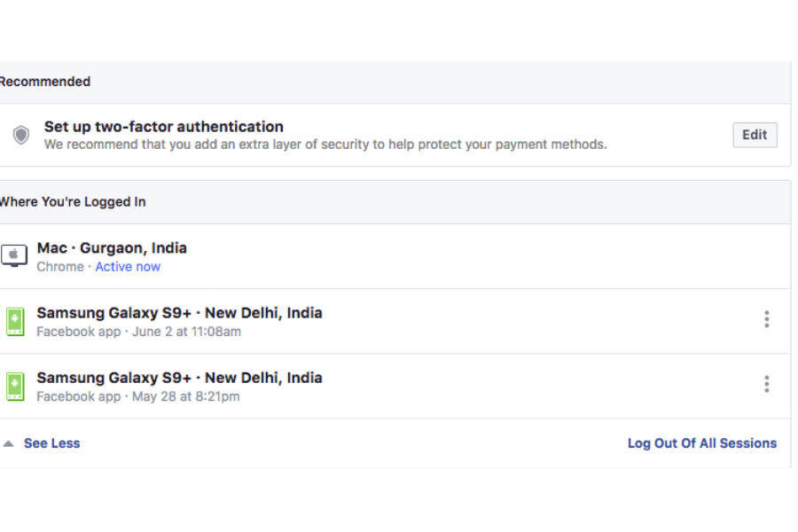Click the Mac · Gurgaon, India session title
Screen dimensions: 798x532
(112, 248)
